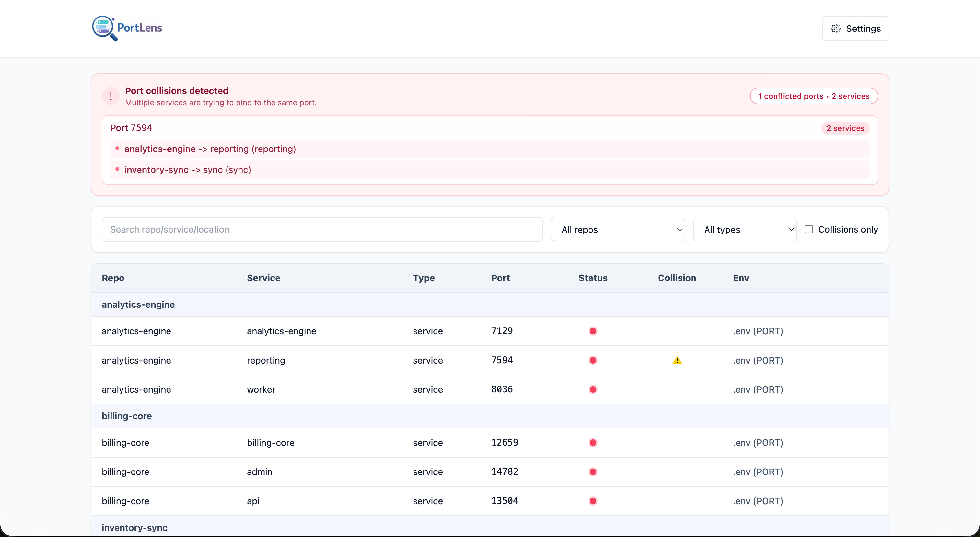Screen dimensions: 980x537
Task: Enable the Collisions only checkbox
Action: pyautogui.click(x=809, y=229)
